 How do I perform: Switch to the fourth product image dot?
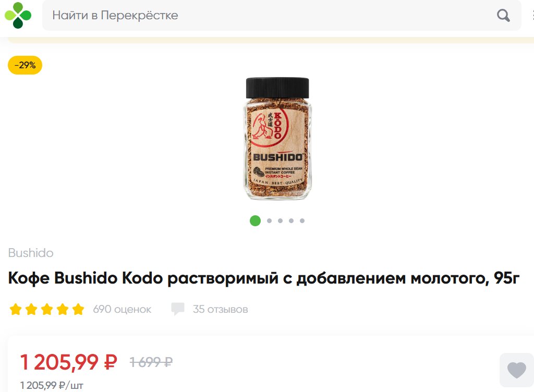pos(291,221)
